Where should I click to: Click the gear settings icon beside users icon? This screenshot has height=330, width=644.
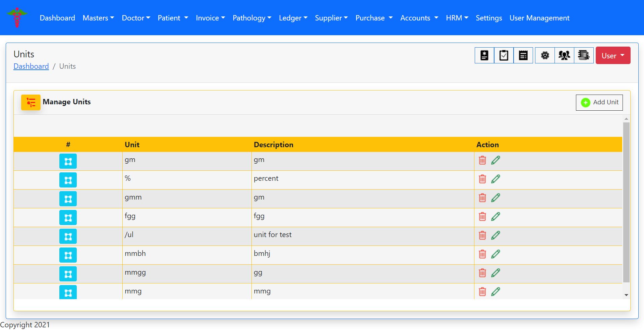click(x=545, y=55)
